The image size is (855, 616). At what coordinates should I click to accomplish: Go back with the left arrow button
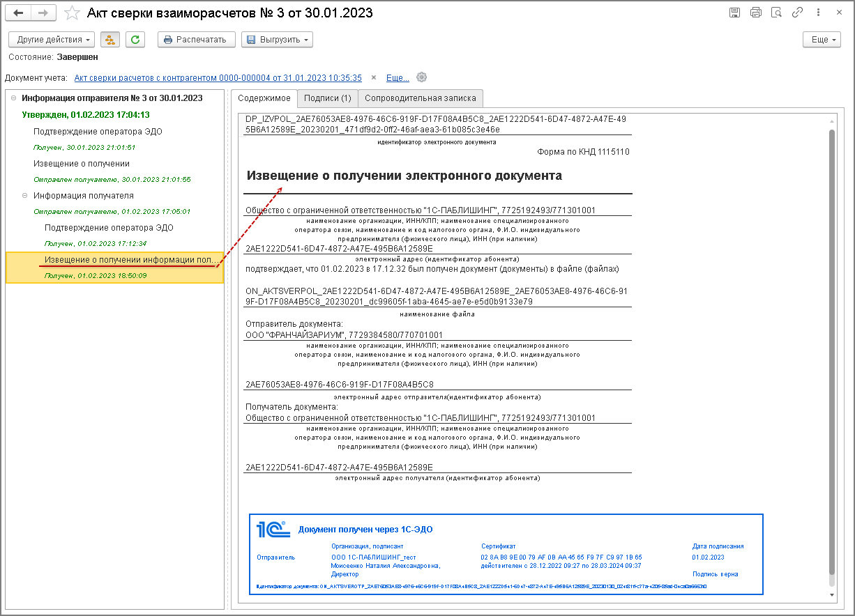point(18,13)
